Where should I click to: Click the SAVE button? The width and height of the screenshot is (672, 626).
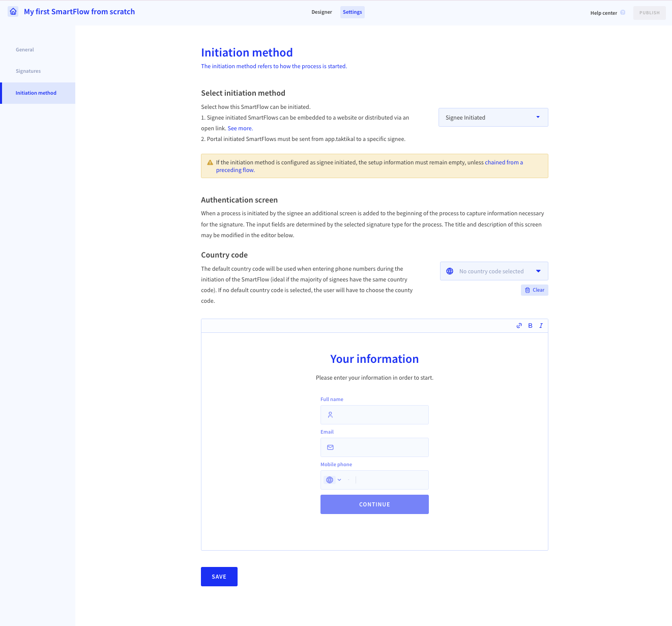pos(219,577)
